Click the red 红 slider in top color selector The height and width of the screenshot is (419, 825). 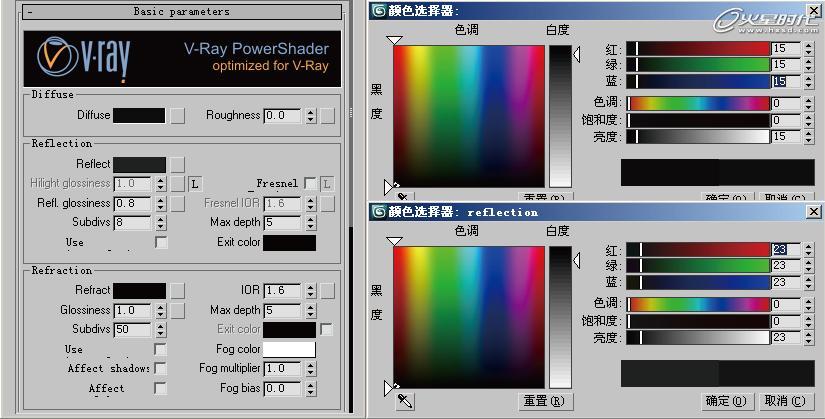point(698,48)
